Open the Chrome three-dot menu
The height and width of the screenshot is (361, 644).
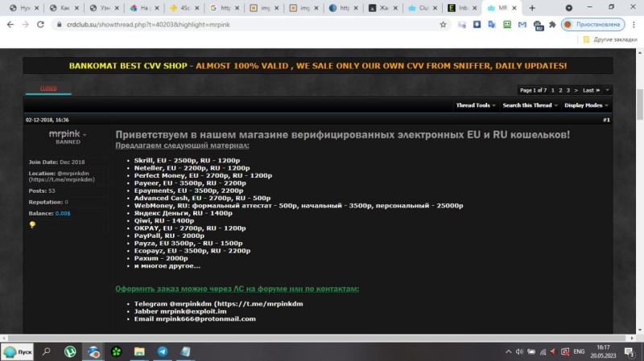(634, 25)
